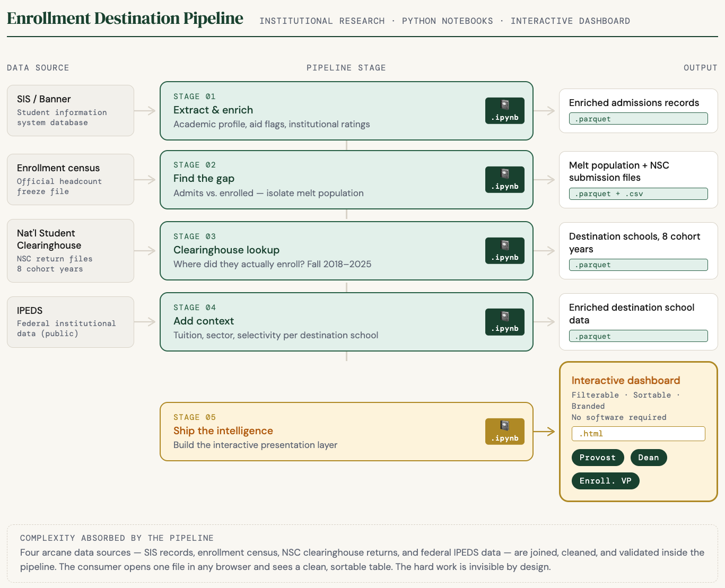
Task: Click the STAGE 02 label
Action: [x=195, y=165]
